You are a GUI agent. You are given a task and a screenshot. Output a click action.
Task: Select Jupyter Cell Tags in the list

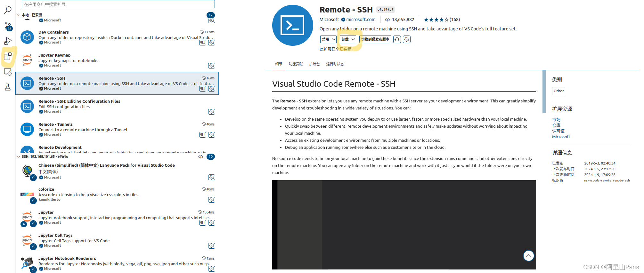point(117,241)
